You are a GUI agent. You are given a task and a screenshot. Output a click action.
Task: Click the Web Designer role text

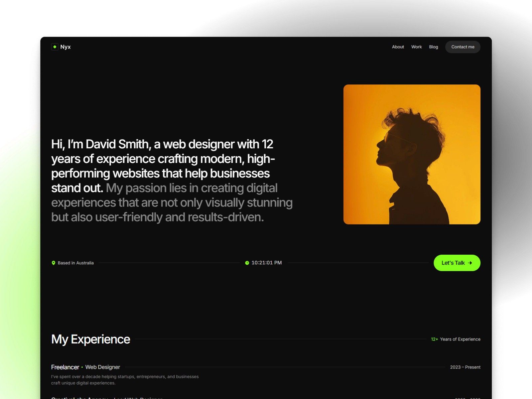pos(103,367)
